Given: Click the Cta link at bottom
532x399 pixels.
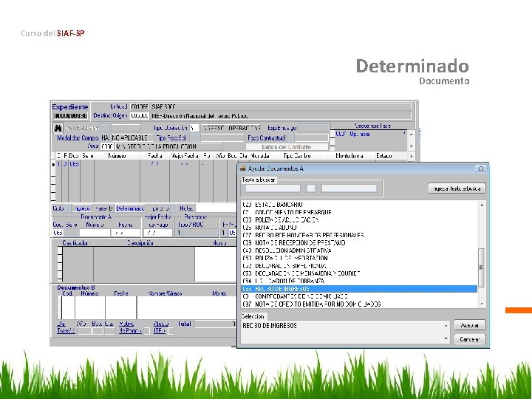Looking at the screenshot, I should (61, 324).
